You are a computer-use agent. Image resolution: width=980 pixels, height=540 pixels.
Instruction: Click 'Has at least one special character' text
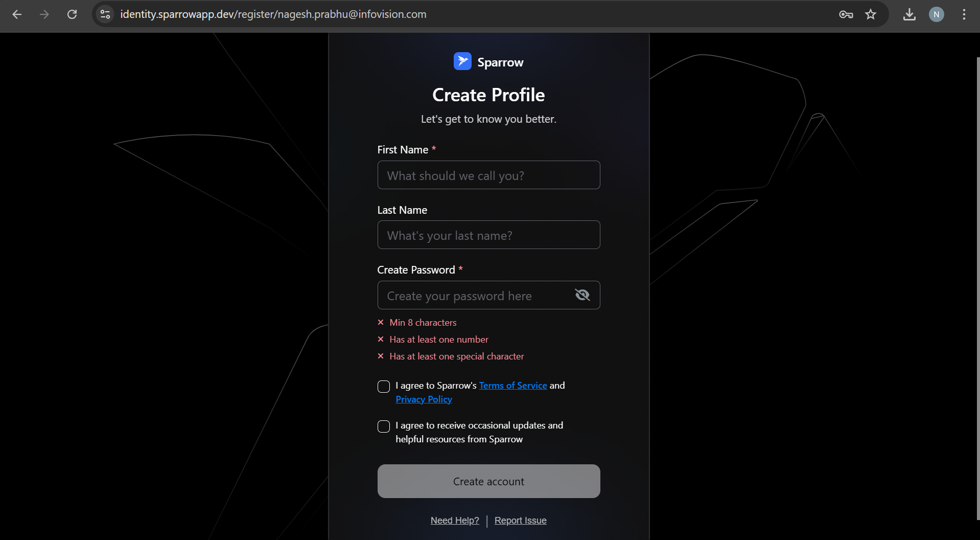pos(457,356)
